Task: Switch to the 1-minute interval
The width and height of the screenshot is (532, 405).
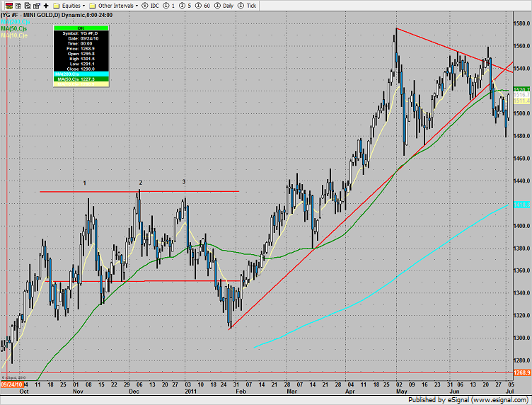Action: click(168, 6)
